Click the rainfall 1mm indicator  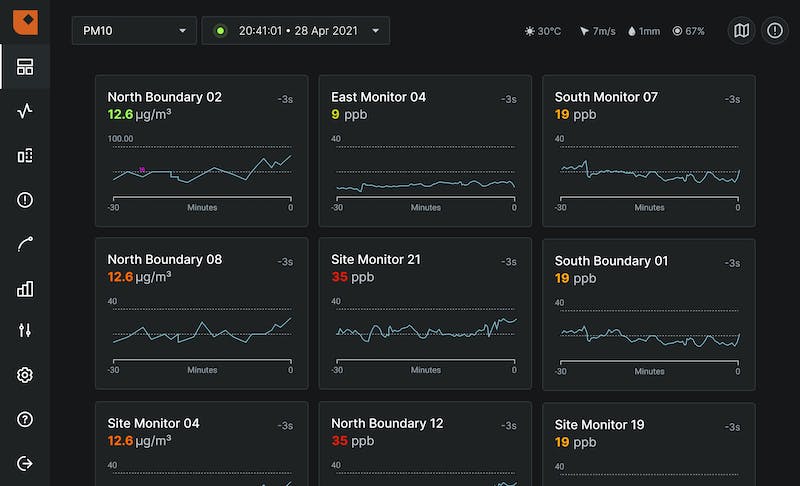(644, 31)
